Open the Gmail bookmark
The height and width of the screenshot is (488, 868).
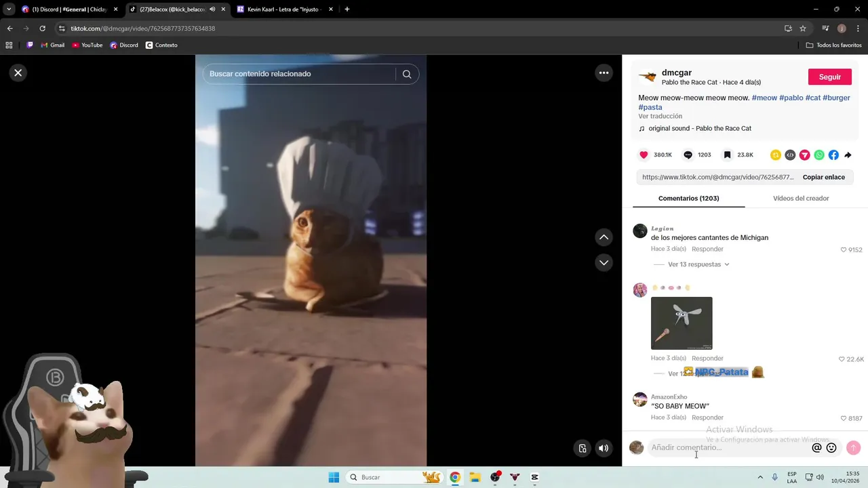(x=52, y=45)
